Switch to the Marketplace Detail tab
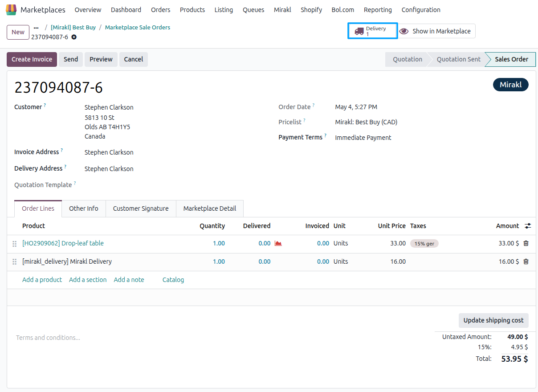538x392 pixels. [x=210, y=208]
